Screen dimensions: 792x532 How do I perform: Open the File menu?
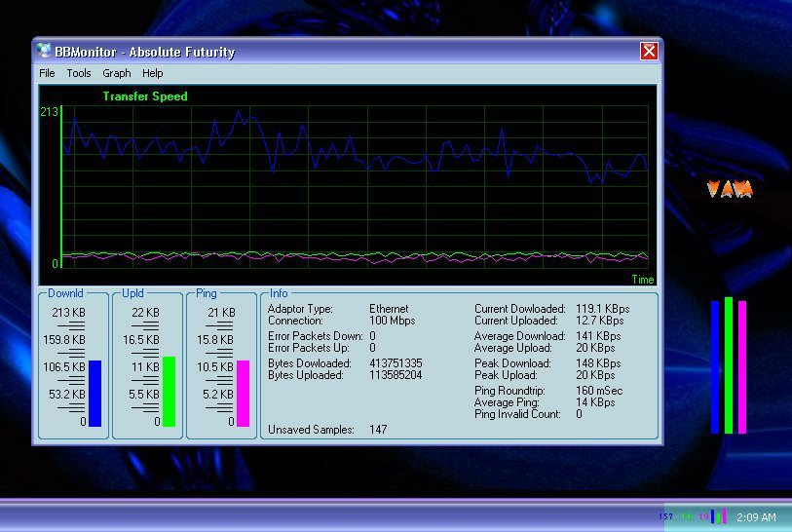click(47, 73)
